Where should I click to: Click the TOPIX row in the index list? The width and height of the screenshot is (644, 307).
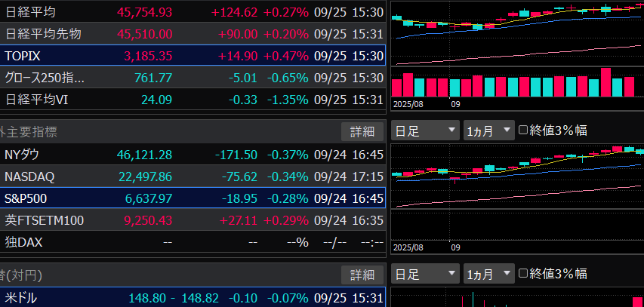tap(193, 56)
